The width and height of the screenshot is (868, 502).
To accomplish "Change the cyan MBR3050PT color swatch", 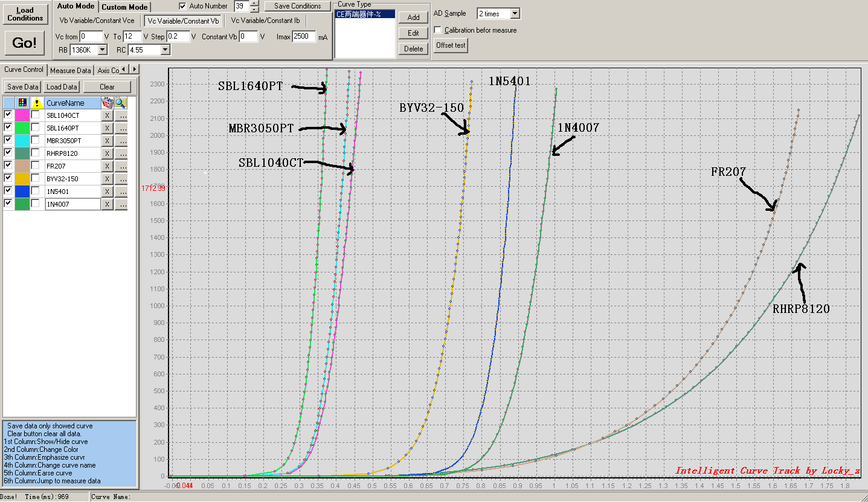I will coord(23,141).
